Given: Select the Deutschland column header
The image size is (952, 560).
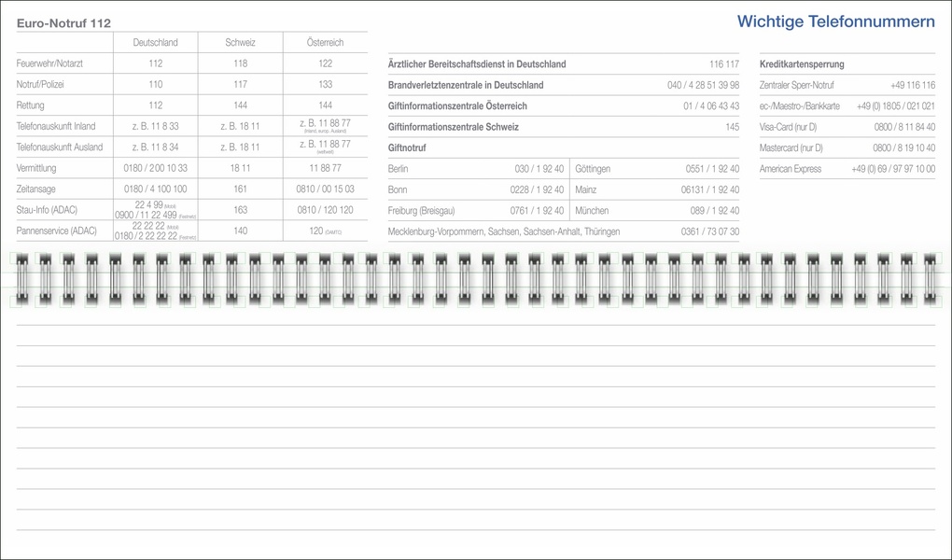Looking at the screenshot, I should 155,42.
